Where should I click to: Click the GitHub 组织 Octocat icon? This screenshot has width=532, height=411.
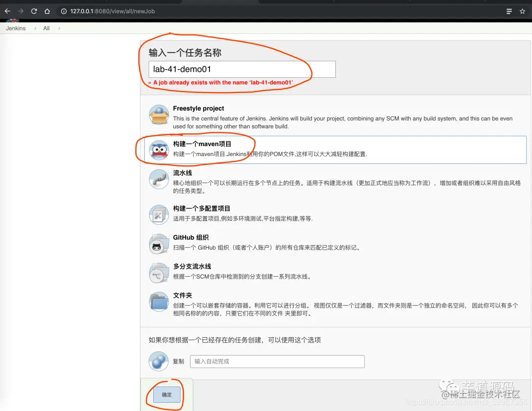tap(159, 244)
